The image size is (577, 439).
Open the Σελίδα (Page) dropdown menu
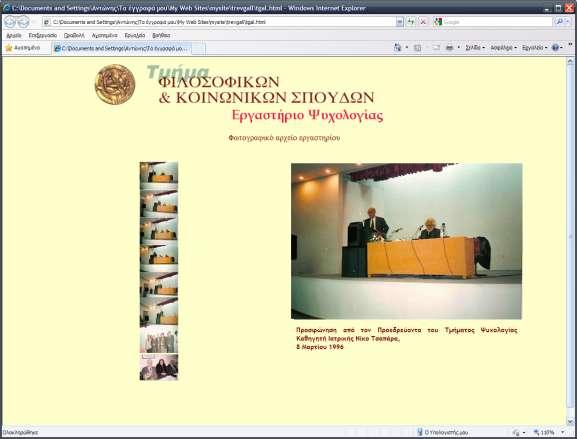click(475, 48)
